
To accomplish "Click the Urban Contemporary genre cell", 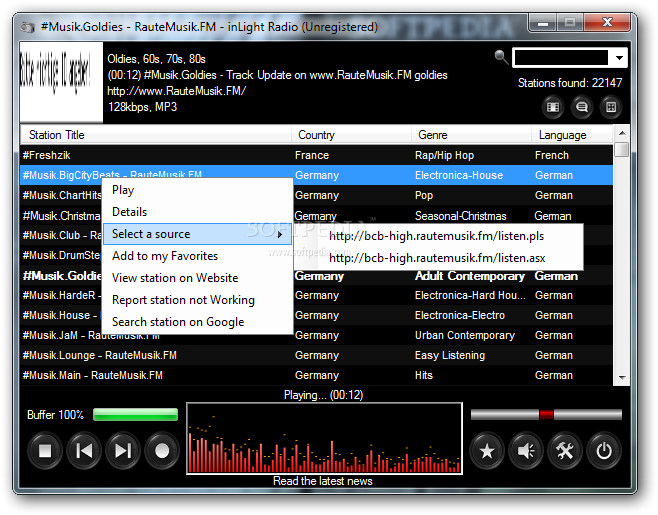I will click(x=465, y=335).
